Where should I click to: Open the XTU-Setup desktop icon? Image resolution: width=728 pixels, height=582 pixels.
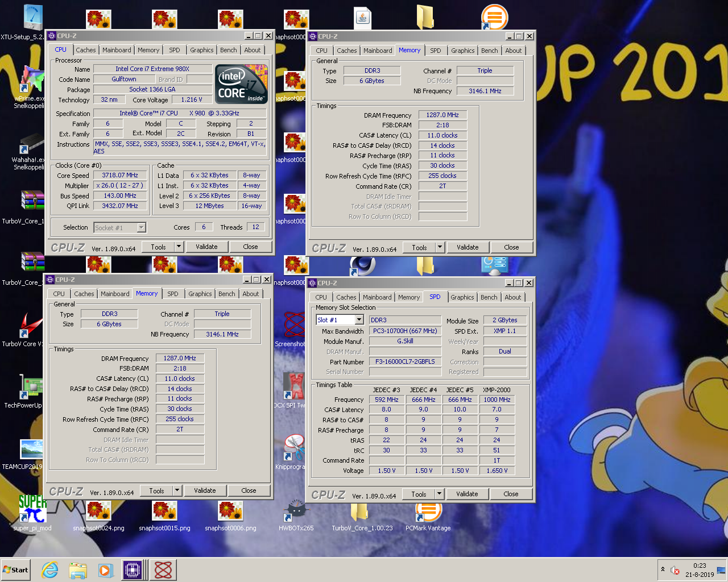point(33,17)
